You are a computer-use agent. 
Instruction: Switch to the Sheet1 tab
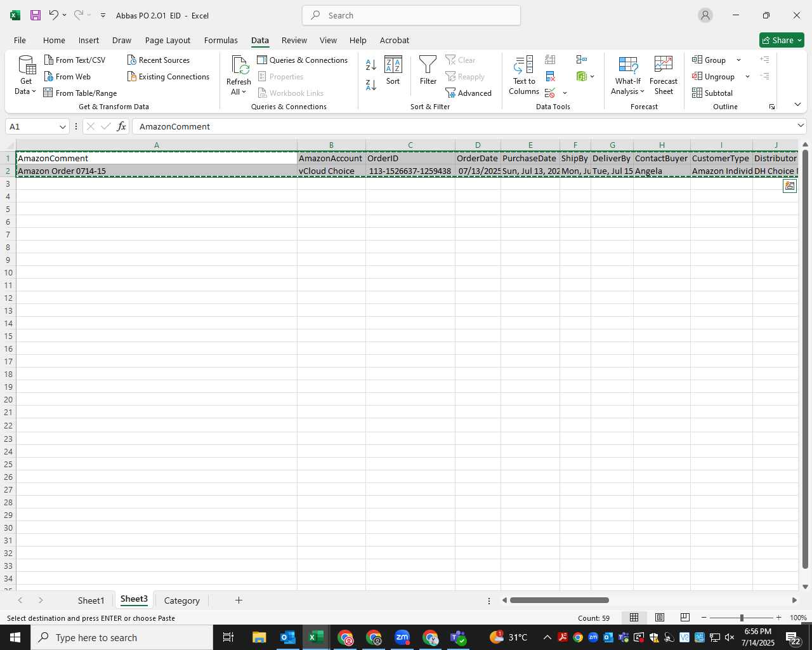pos(91,600)
